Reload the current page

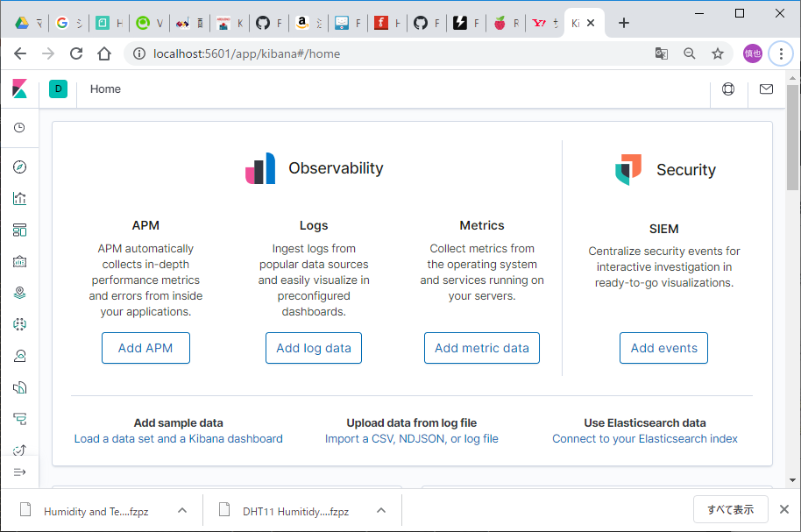click(76, 53)
